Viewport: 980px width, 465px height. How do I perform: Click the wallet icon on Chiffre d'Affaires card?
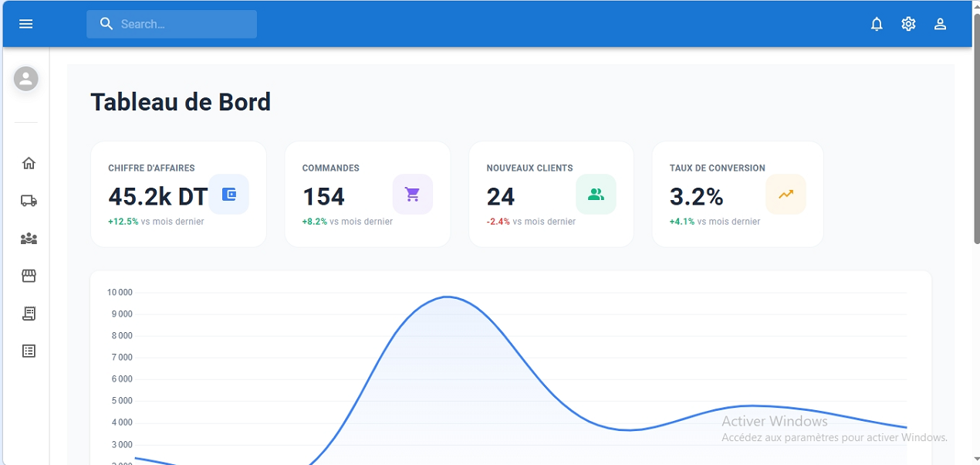(229, 194)
